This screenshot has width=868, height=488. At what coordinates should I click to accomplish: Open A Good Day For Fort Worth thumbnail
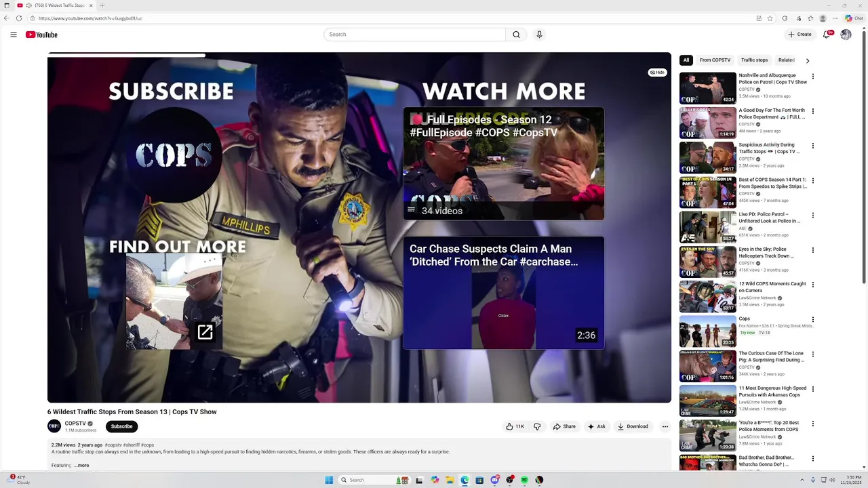[707, 123]
